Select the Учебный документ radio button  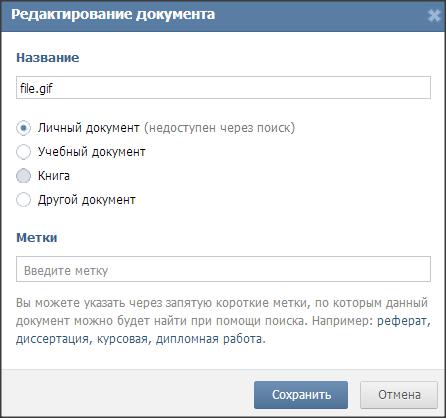point(23,152)
